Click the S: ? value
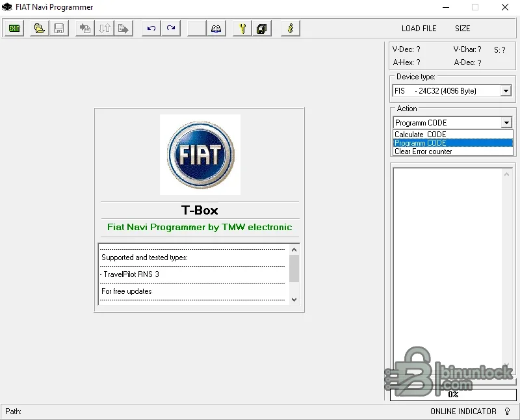The image size is (520, 420). pyautogui.click(x=499, y=50)
